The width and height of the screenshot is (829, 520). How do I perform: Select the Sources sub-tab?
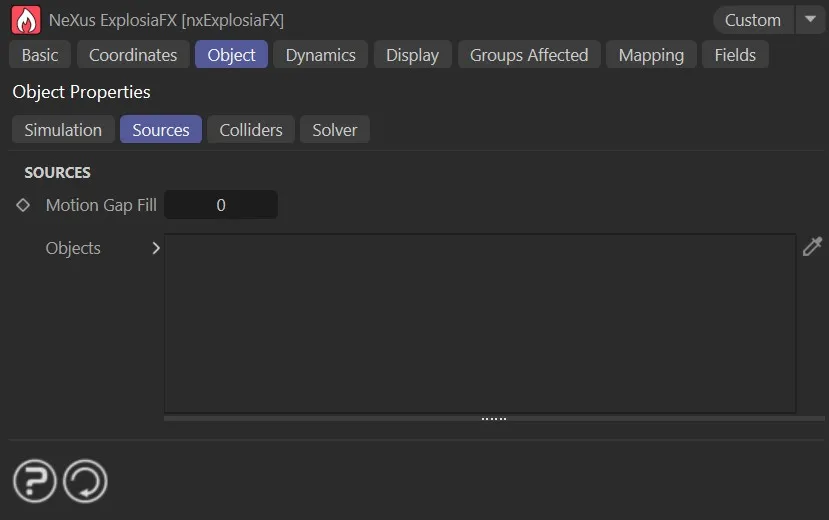click(161, 129)
